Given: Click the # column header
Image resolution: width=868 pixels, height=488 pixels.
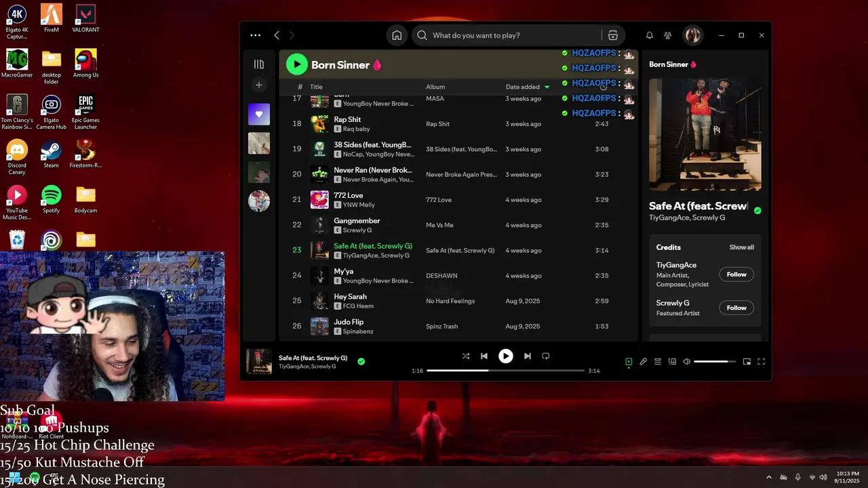Looking at the screenshot, I should [300, 87].
